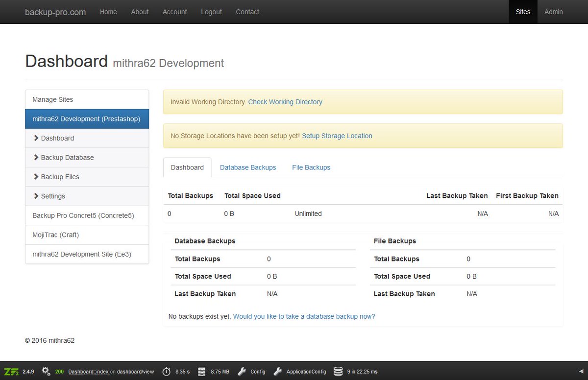Screen dimensions: 588x380
Task: Click the File Backups section heading
Action: [395, 241]
